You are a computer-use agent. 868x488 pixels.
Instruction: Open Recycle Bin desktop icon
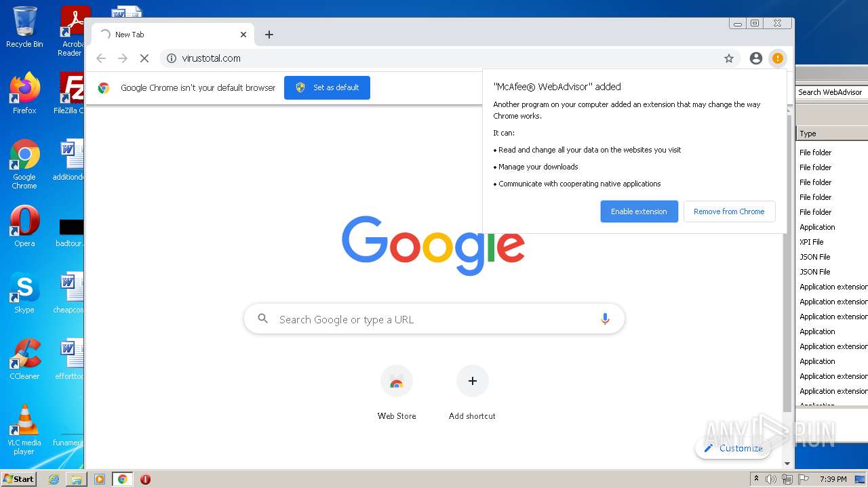coord(24,27)
